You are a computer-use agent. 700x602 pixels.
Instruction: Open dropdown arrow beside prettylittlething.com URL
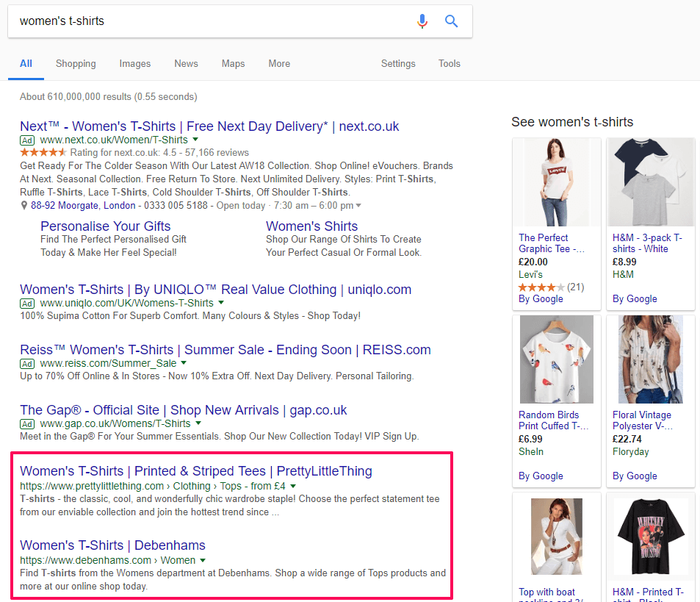click(x=293, y=486)
